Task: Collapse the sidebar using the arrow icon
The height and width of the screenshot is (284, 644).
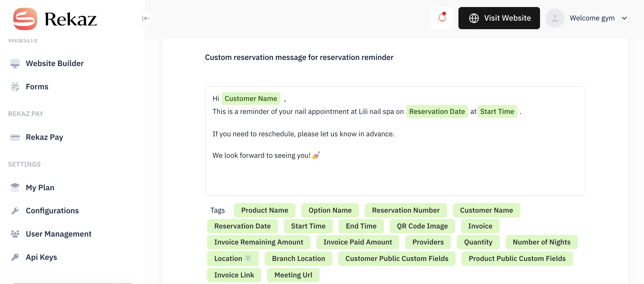Action: point(145,18)
